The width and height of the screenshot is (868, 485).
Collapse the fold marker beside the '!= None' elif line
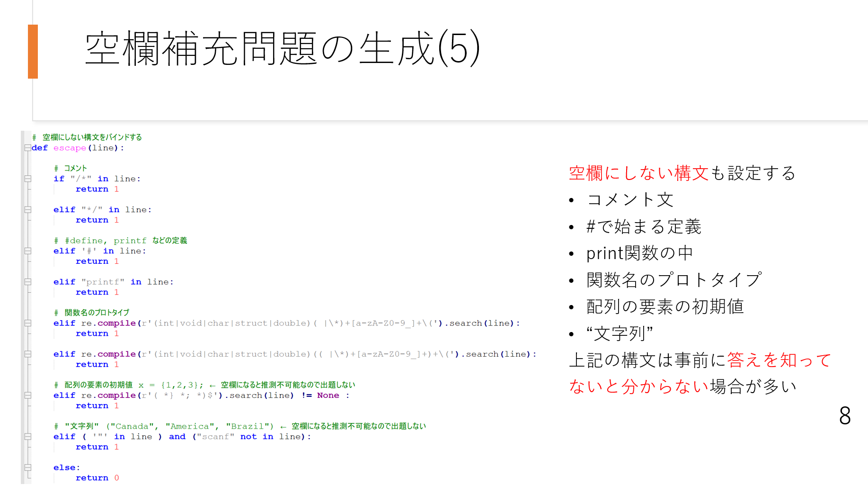[x=28, y=395]
